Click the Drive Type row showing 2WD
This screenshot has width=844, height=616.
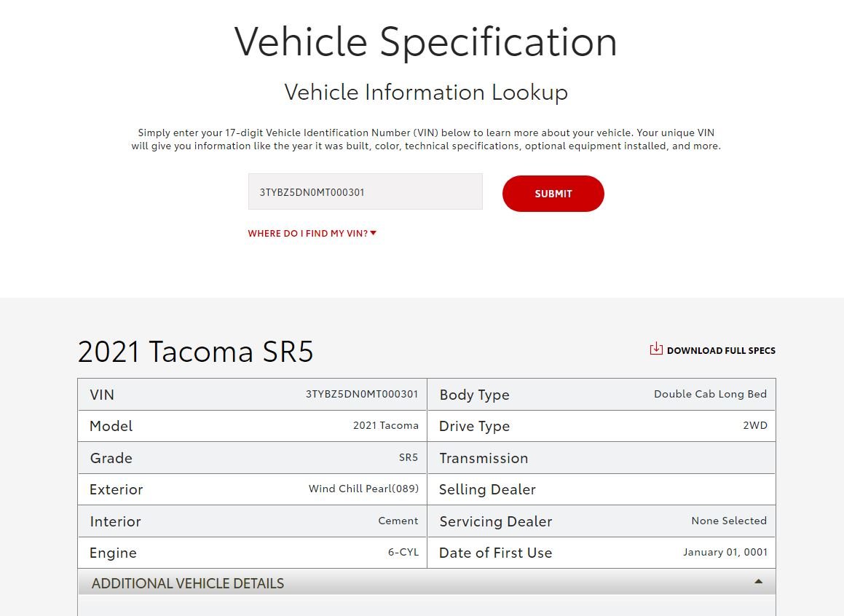tap(602, 426)
